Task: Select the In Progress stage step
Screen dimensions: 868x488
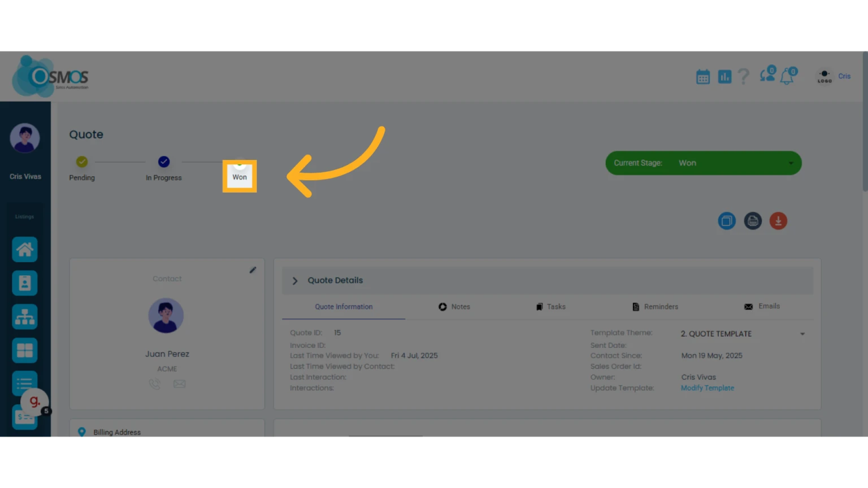Action: click(x=164, y=168)
